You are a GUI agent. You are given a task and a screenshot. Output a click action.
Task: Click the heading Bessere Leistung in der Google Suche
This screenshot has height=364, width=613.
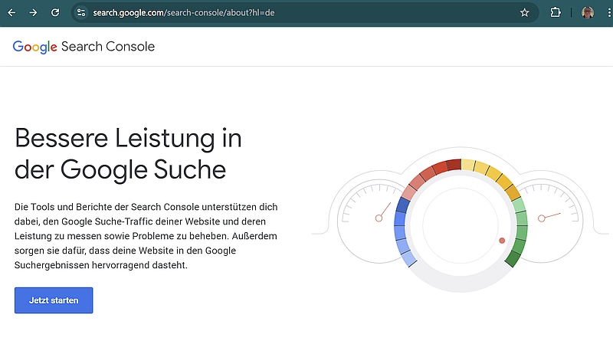[x=128, y=154]
